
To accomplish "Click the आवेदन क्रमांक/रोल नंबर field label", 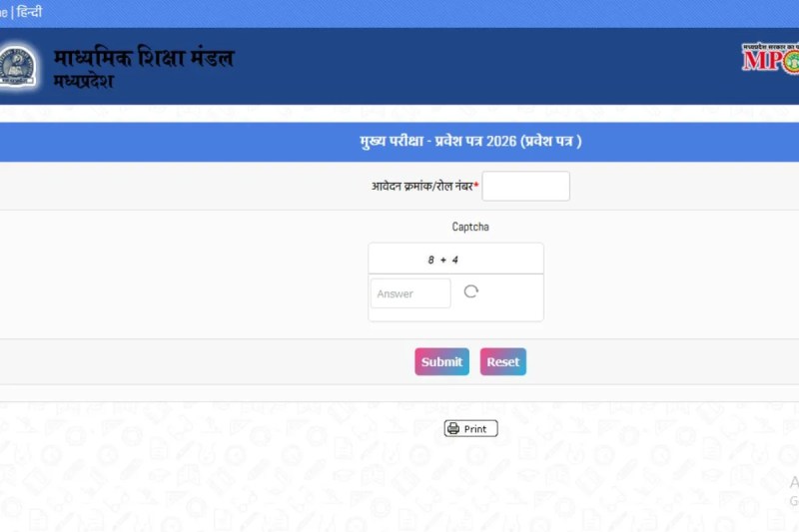I will pos(421,187).
